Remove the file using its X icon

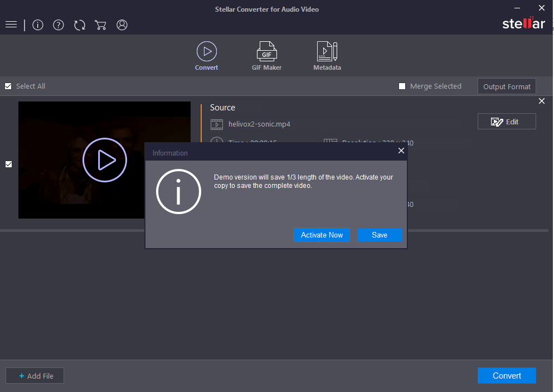(x=542, y=101)
